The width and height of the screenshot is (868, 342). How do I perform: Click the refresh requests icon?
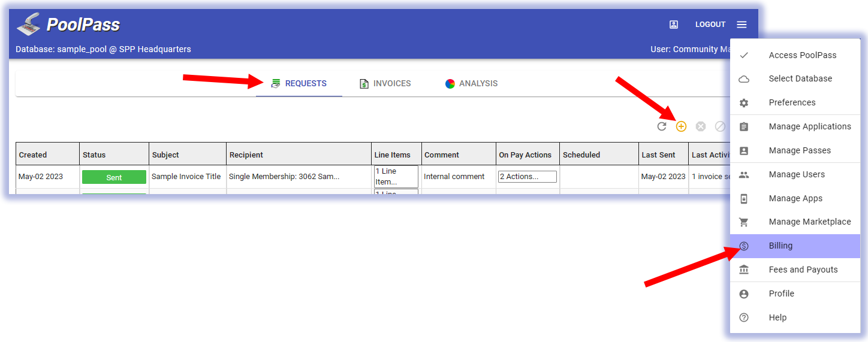pyautogui.click(x=662, y=126)
